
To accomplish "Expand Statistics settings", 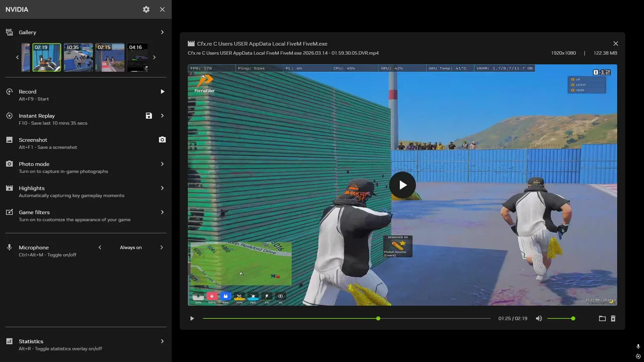I will (162, 341).
